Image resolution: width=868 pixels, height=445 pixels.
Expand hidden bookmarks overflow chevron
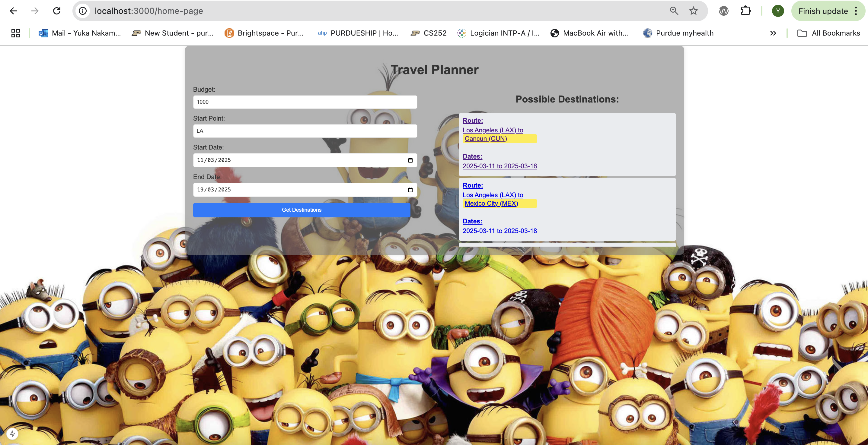[773, 33]
